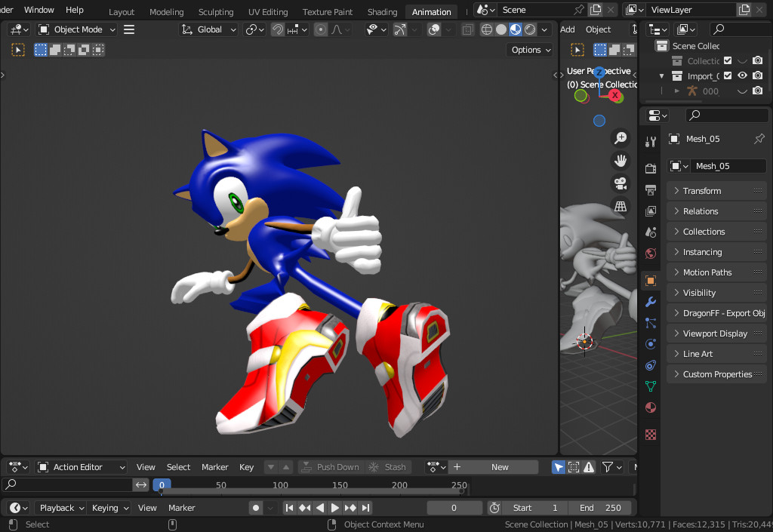773x532 pixels.
Task: Switch to the Render properties tab
Action: coord(650,168)
